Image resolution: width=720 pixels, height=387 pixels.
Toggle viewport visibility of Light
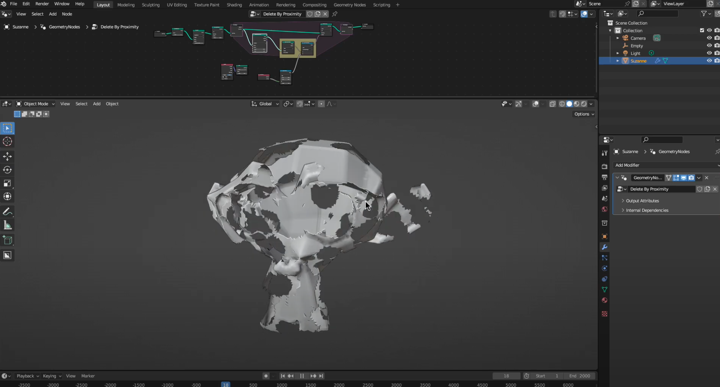pyautogui.click(x=709, y=53)
